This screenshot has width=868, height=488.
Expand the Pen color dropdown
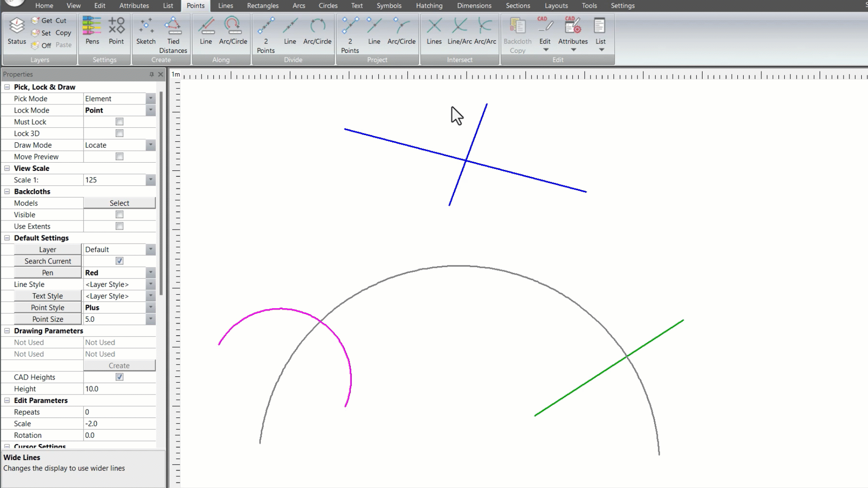click(x=151, y=272)
